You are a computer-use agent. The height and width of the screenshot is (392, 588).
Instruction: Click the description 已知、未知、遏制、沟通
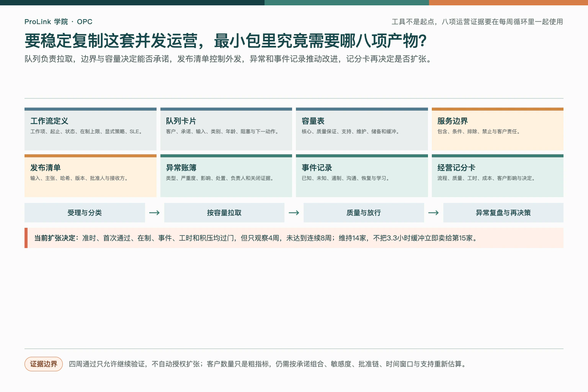(x=346, y=178)
